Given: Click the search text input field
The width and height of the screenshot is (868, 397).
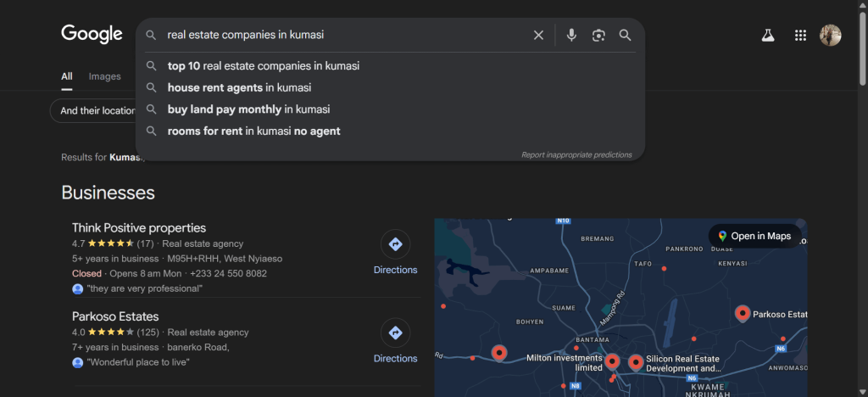Looking at the screenshot, I should [x=346, y=35].
